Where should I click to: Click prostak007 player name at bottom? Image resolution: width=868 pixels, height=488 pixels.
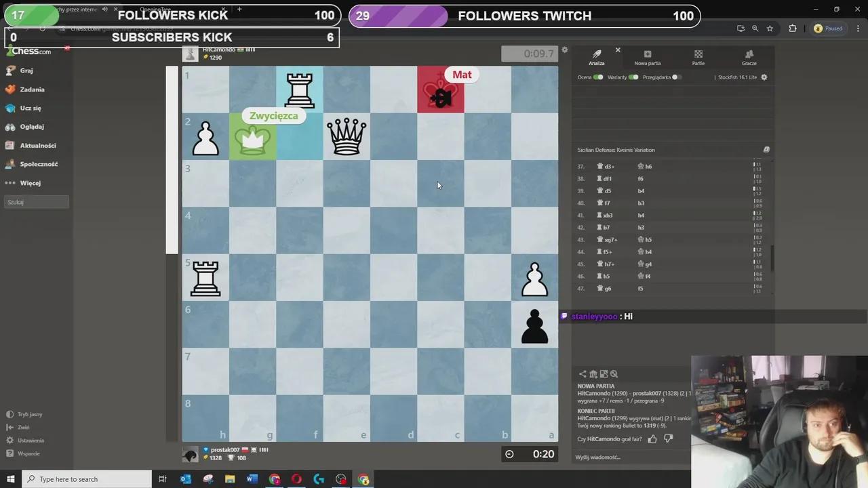pos(225,450)
